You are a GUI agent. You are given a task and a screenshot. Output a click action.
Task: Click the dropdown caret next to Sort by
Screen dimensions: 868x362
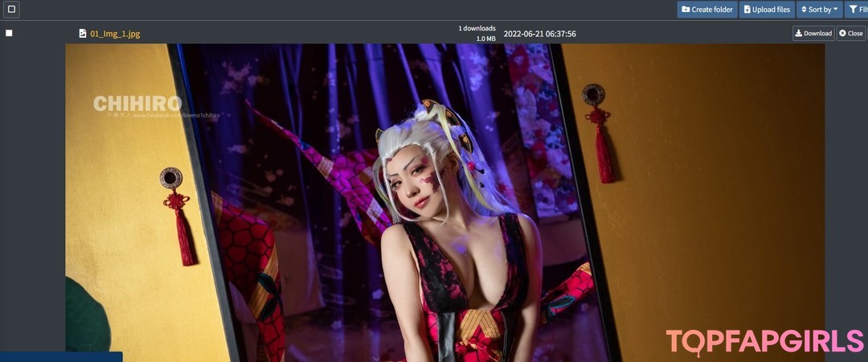pos(835,10)
